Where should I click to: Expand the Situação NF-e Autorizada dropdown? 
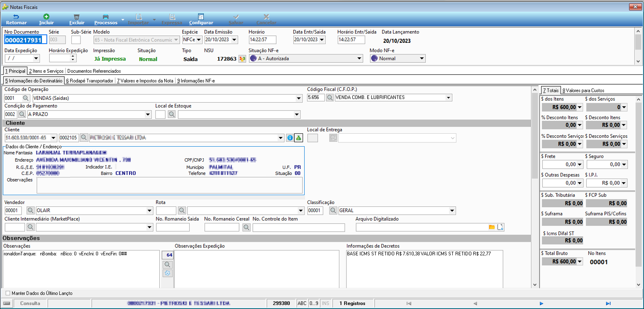[359, 59]
